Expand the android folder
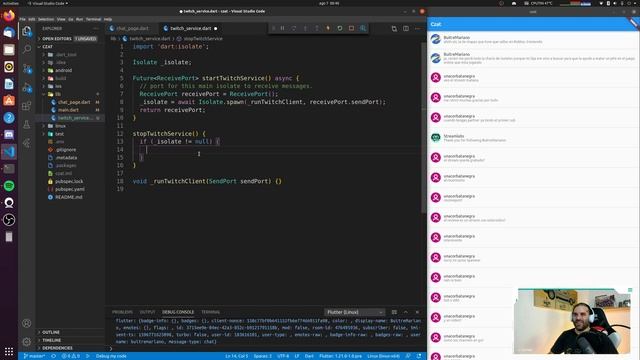The image size is (640, 360). pyautogui.click(x=70, y=70)
